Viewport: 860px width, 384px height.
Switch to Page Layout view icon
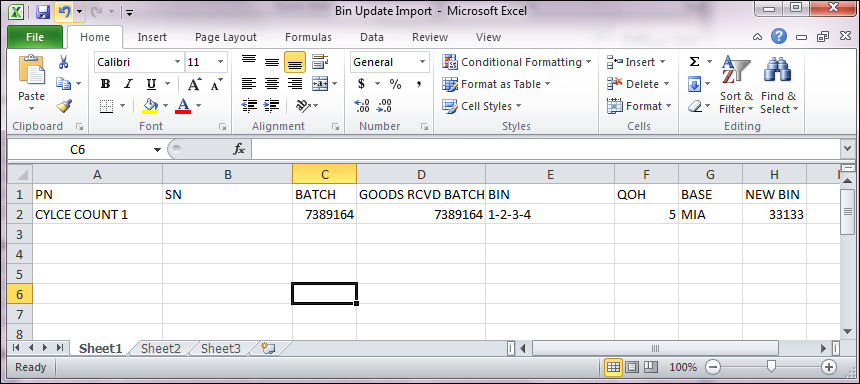[x=632, y=366]
